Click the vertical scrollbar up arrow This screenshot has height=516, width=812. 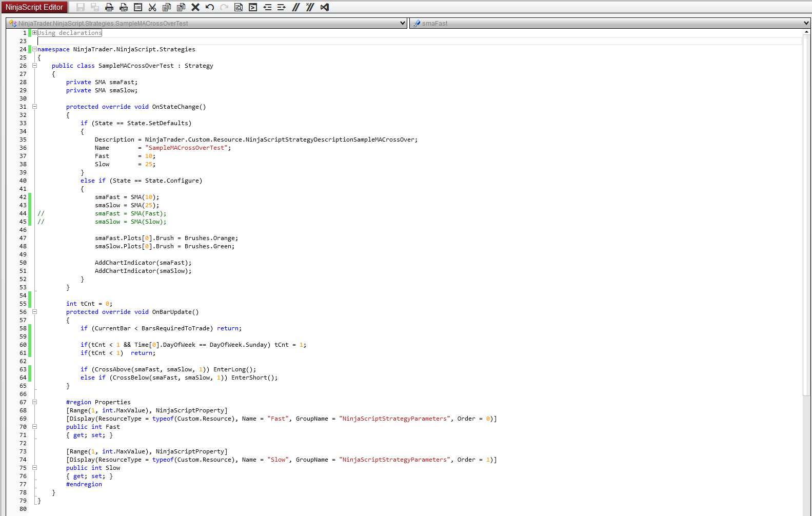click(807, 32)
